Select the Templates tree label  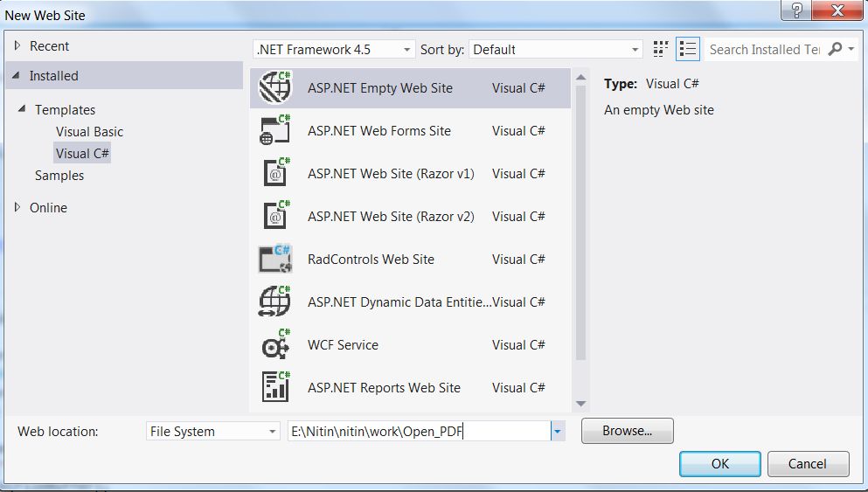(x=65, y=109)
